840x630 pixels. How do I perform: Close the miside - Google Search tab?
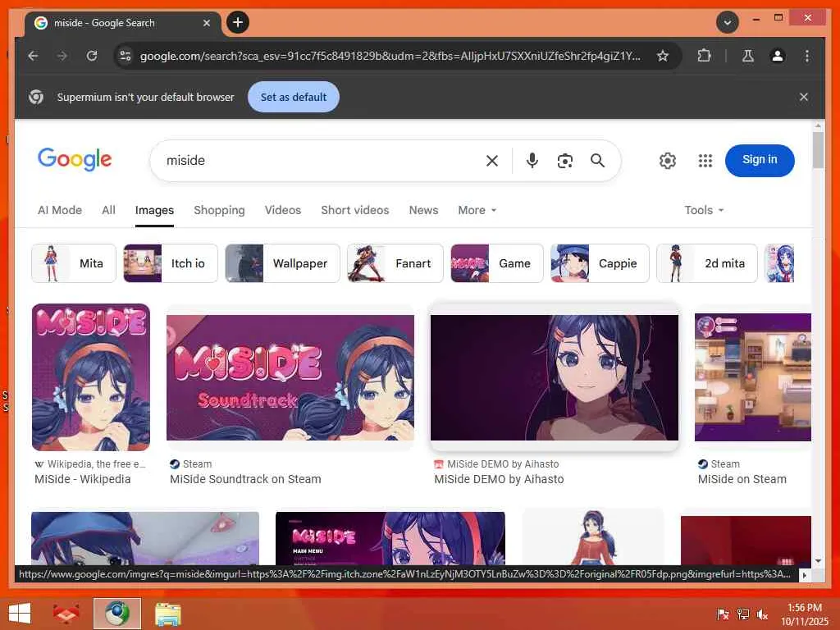pos(206,23)
